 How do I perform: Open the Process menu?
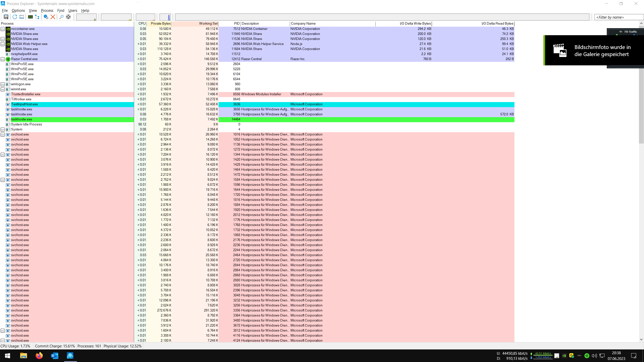47,10
